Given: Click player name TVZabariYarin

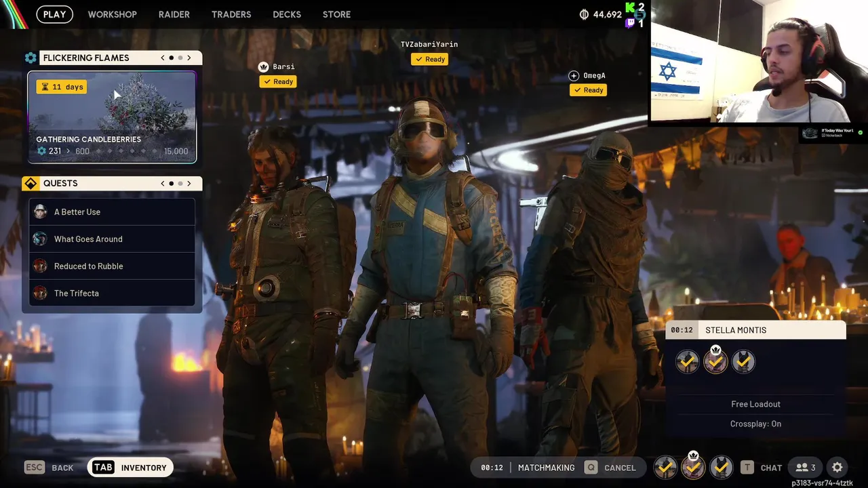Looking at the screenshot, I should 429,44.
